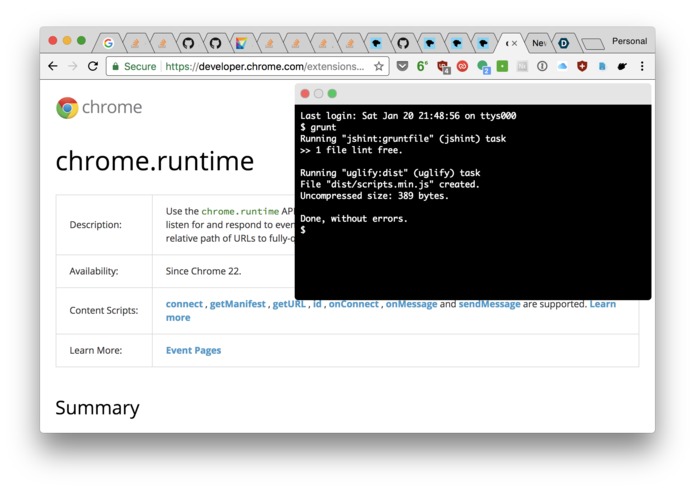
Task: Click the red circular link extension icon
Action: pyautogui.click(x=462, y=66)
